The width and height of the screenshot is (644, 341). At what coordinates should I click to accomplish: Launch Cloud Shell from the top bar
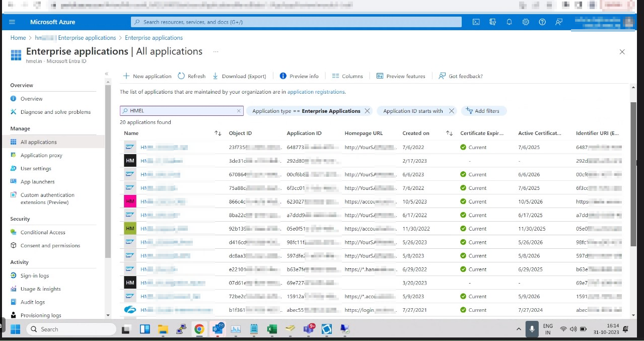click(476, 22)
